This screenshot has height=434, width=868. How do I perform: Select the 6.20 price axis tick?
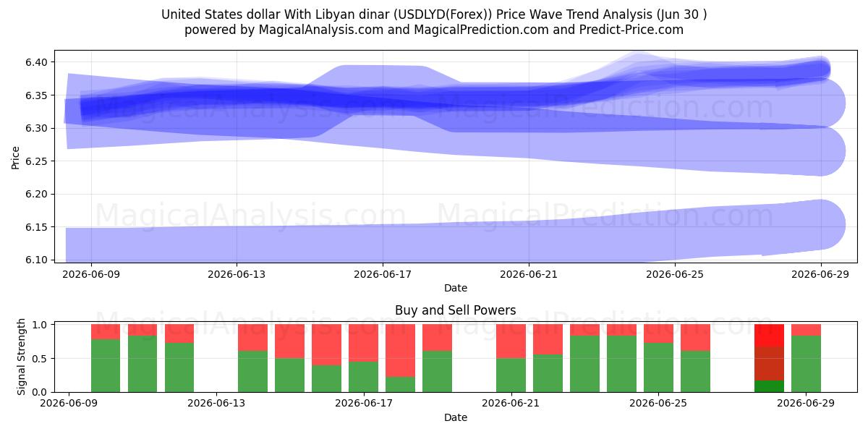[37, 194]
